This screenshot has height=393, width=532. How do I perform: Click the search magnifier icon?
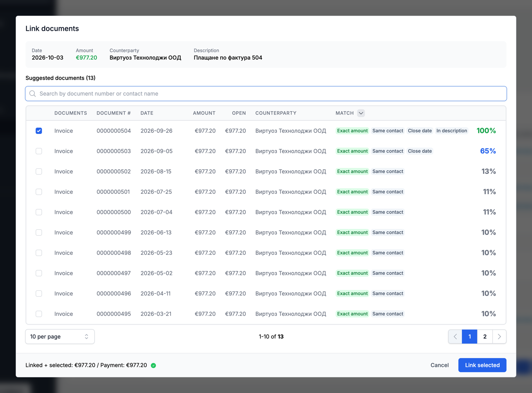(x=32, y=94)
